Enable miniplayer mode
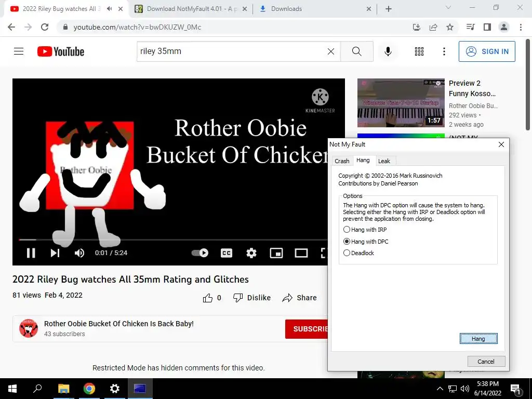Viewport: 532px width, 399px height. coord(276,253)
